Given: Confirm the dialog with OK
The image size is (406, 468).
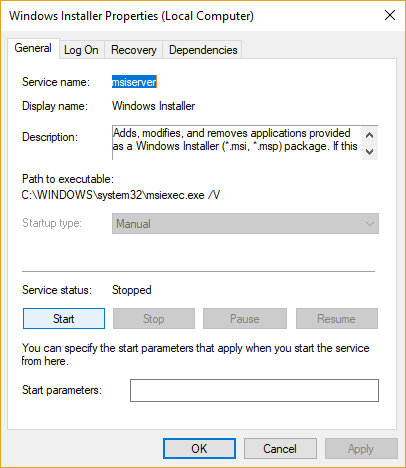Looking at the screenshot, I should tap(199, 449).
